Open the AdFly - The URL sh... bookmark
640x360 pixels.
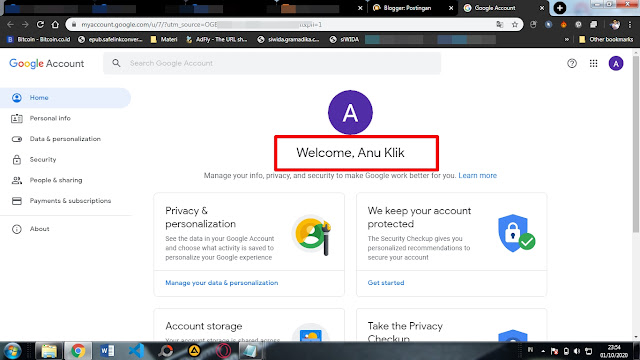(216, 40)
